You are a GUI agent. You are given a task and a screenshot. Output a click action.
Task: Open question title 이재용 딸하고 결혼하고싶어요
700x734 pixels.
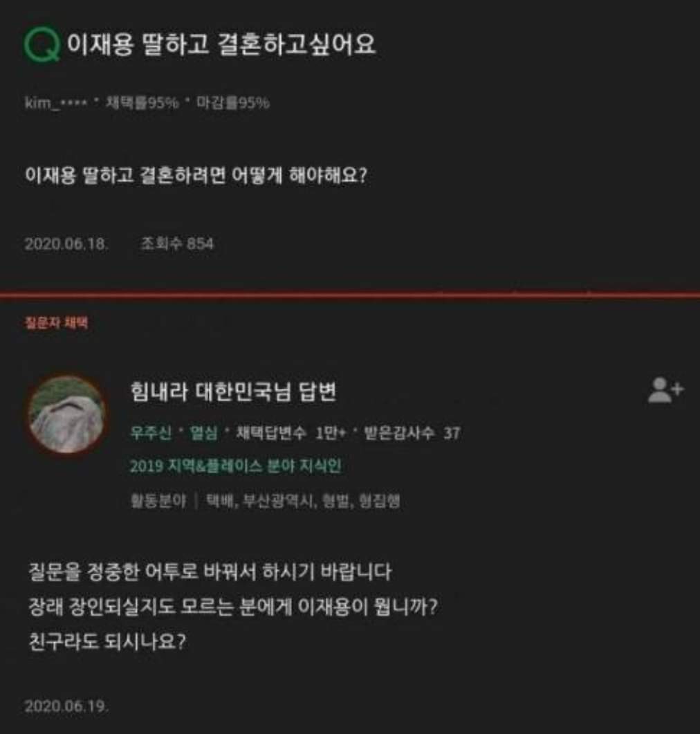click(221, 44)
